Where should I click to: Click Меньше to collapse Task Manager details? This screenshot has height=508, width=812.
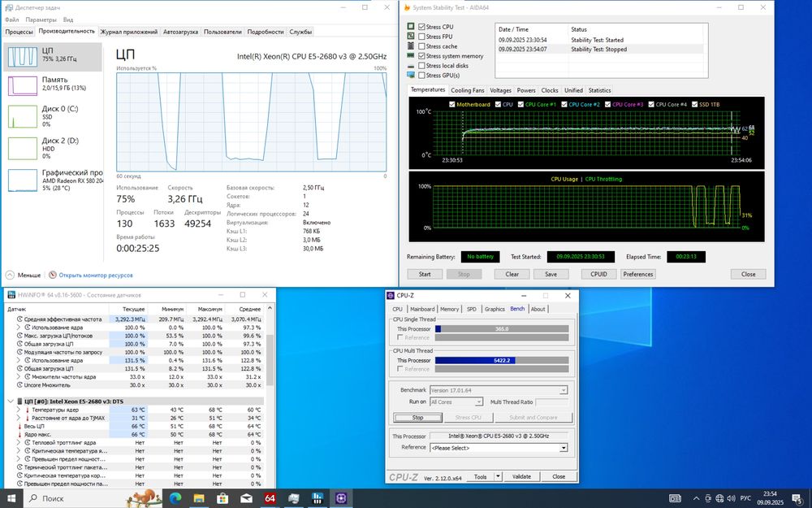point(24,276)
